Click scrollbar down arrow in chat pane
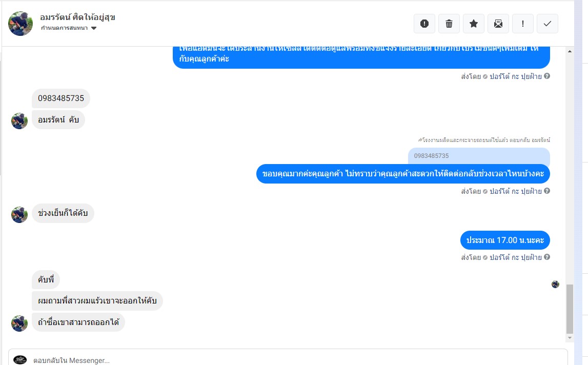588x365 pixels. coord(570,338)
